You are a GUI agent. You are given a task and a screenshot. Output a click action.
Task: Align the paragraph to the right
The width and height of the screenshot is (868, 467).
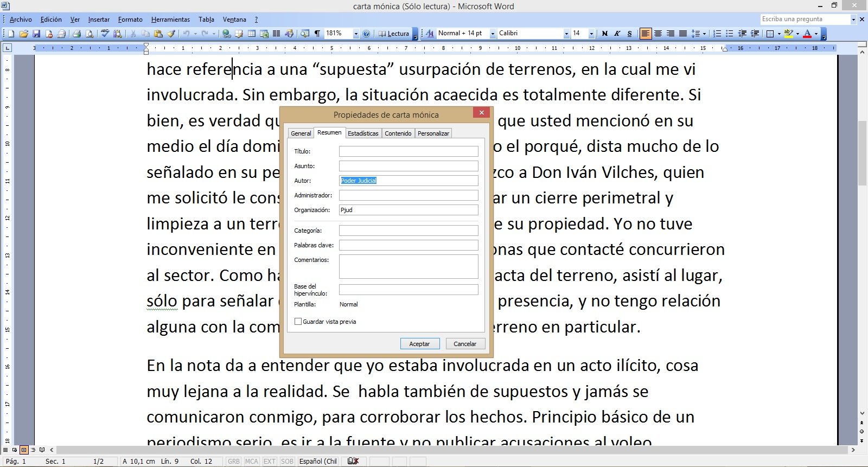(671, 34)
